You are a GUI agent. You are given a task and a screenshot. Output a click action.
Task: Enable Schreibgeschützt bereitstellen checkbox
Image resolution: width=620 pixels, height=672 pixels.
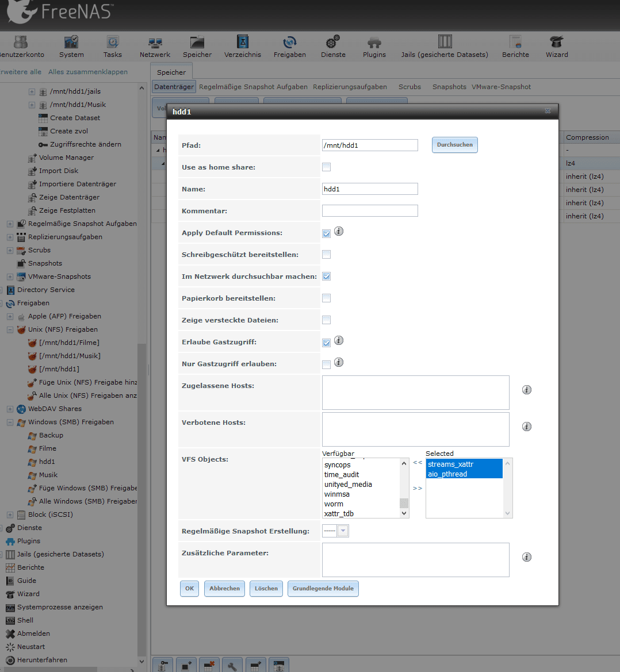click(326, 255)
